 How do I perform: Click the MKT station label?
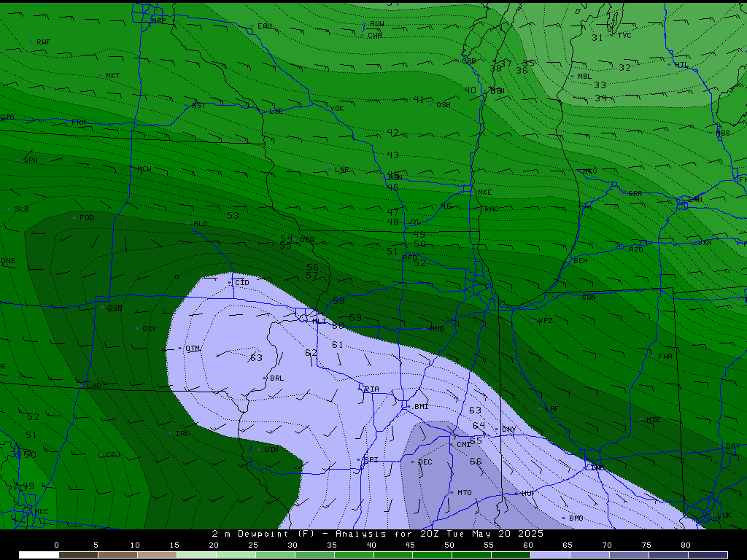pos(113,76)
